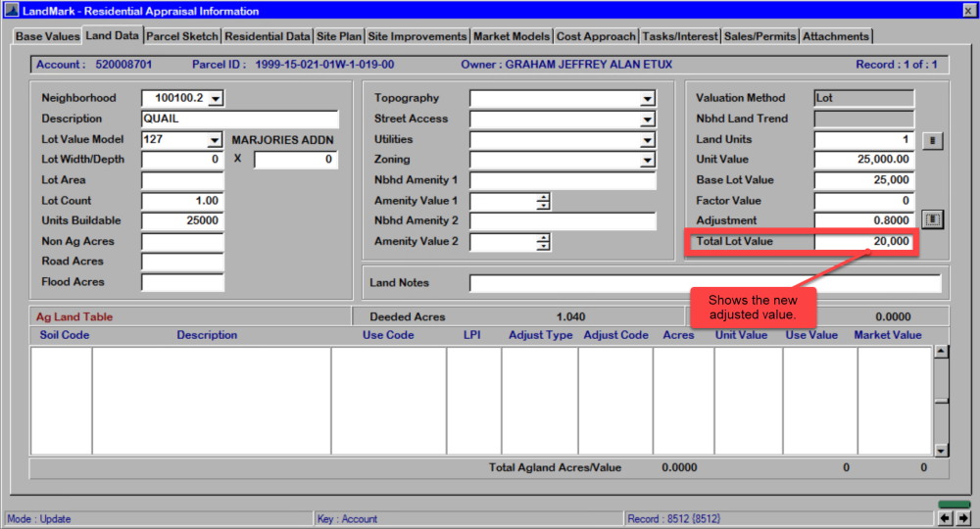Switch to the Base Values tab

(x=47, y=36)
